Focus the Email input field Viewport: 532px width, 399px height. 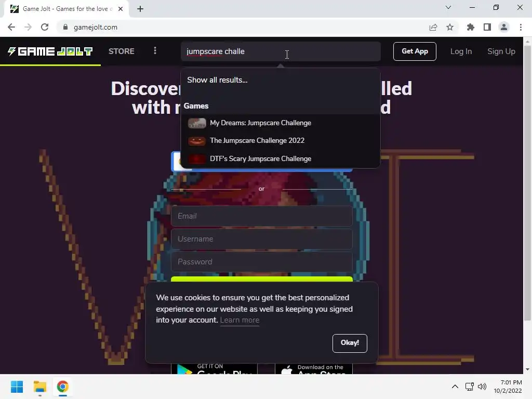point(262,216)
